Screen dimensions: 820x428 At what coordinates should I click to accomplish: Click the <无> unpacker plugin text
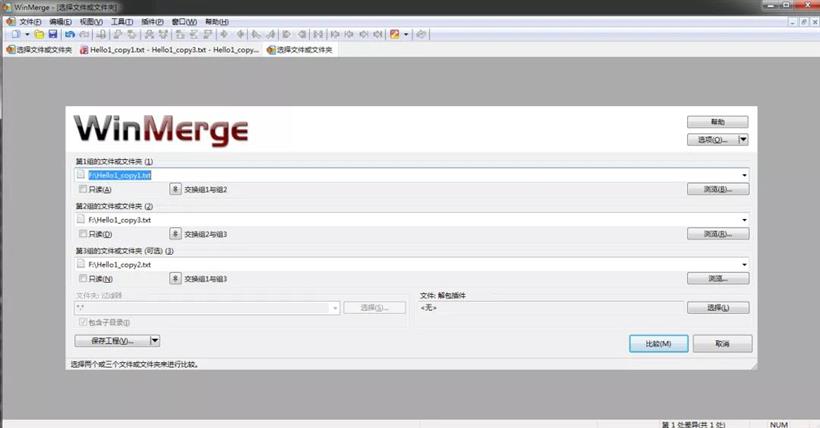[x=428, y=308]
